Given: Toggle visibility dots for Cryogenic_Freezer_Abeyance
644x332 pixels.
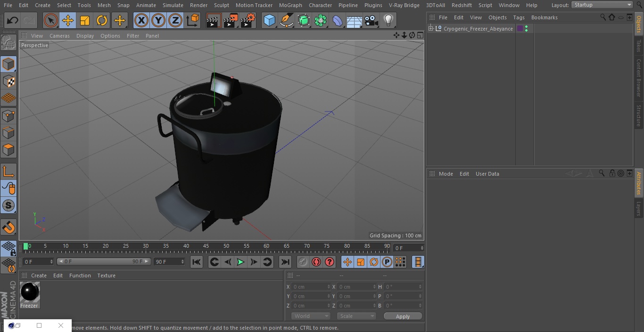Looking at the screenshot, I should pyautogui.click(x=526, y=29).
